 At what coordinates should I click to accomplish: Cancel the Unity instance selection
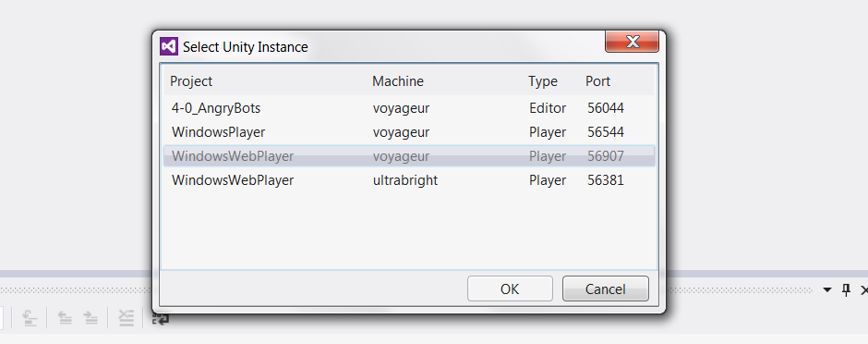click(x=605, y=289)
